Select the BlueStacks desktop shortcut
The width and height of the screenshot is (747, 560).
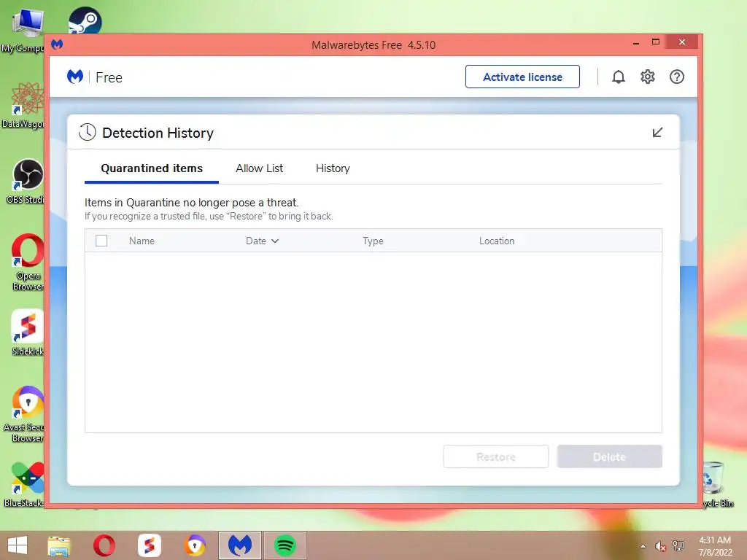(x=25, y=485)
